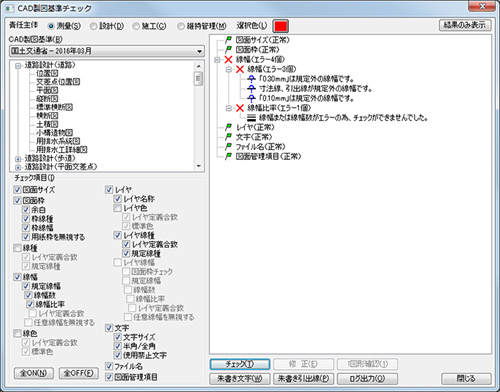Screen dimensions: 500x392
Task: Click blue marker icon beside 「0.10mm」は規定外
Action: coord(252,98)
